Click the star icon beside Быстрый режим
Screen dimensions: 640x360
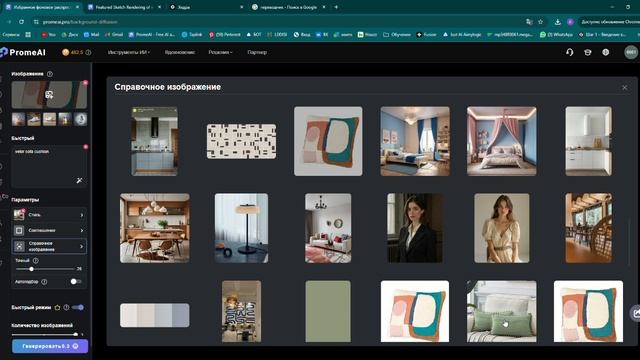point(58,307)
